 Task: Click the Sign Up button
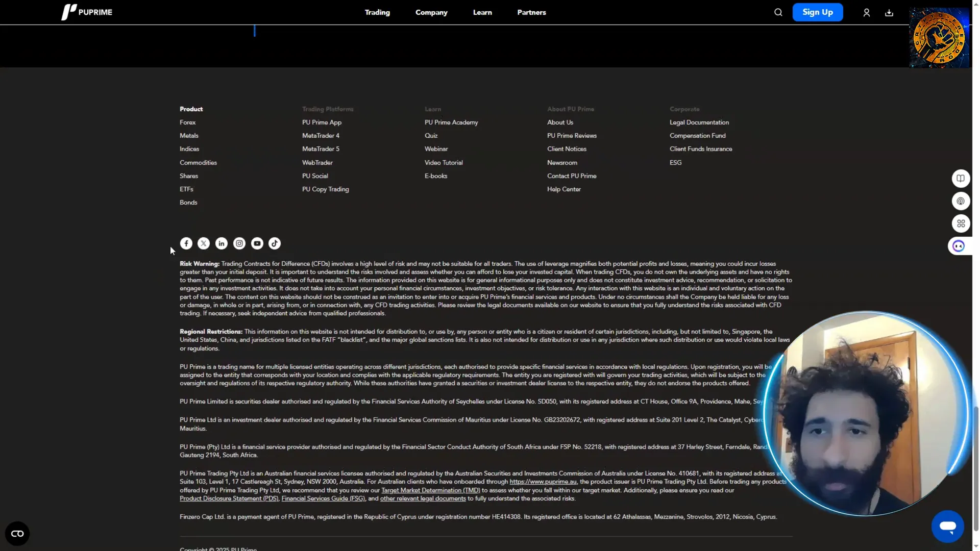point(817,12)
